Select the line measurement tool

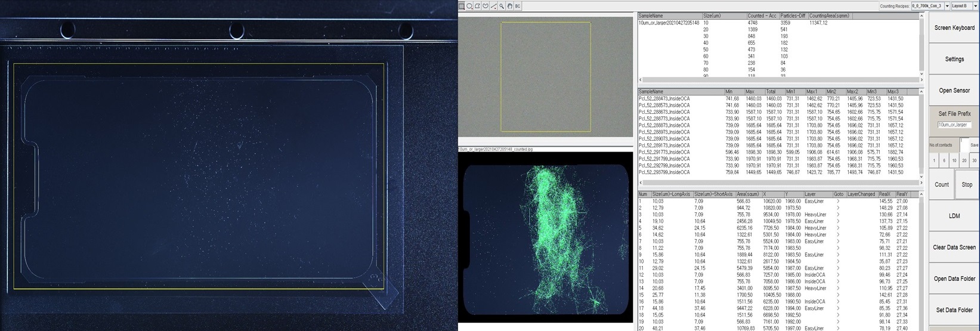click(494, 6)
